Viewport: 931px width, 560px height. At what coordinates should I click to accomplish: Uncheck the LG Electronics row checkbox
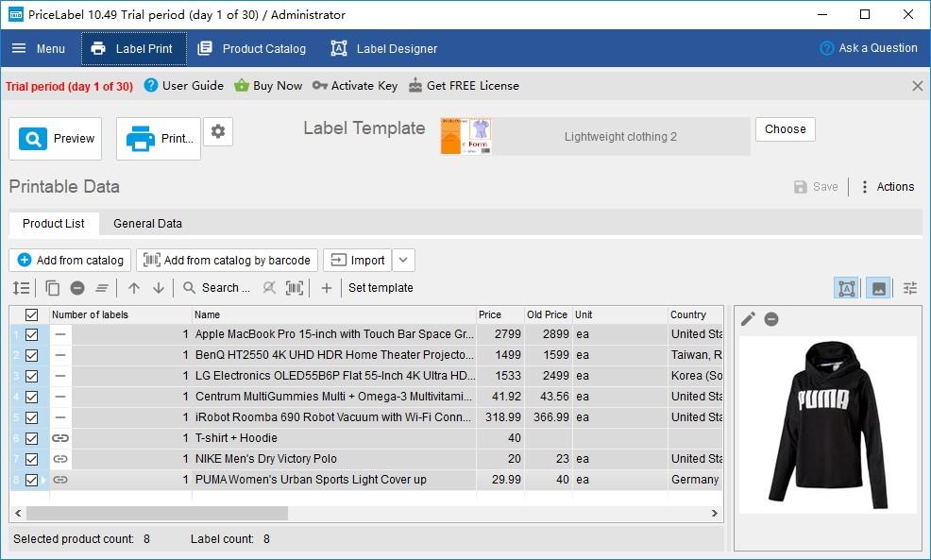(31, 376)
